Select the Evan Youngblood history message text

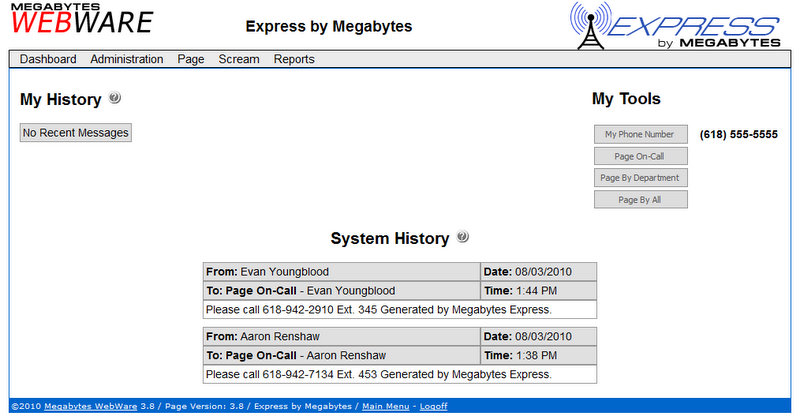378,309
